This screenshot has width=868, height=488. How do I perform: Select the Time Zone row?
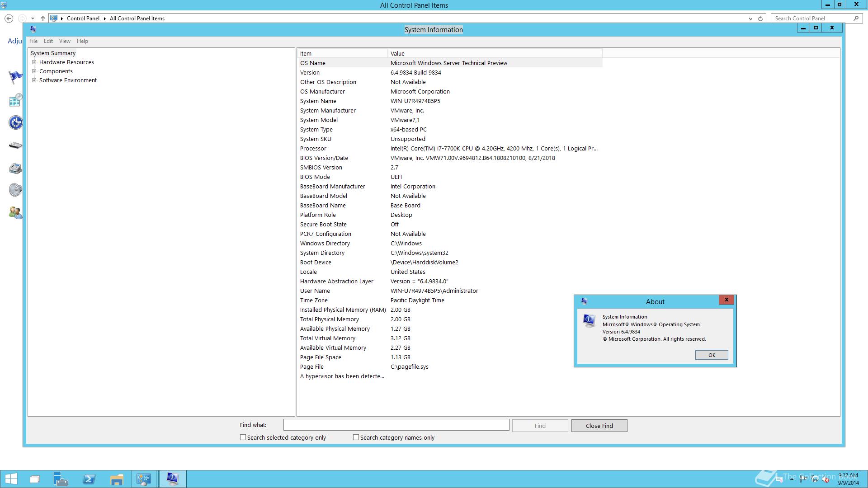[x=450, y=300]
